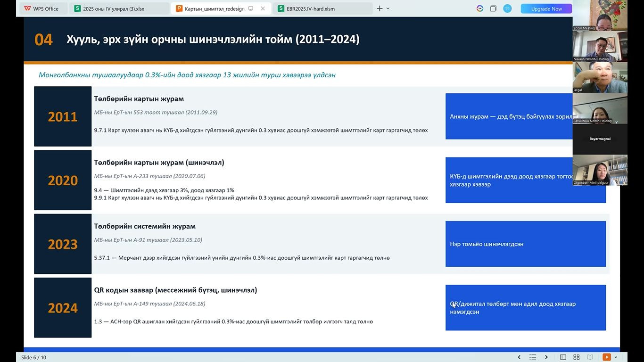Click the Slide 6 / 10 indicator
Viewport: 644px width, 362px height.
[33, 357]
